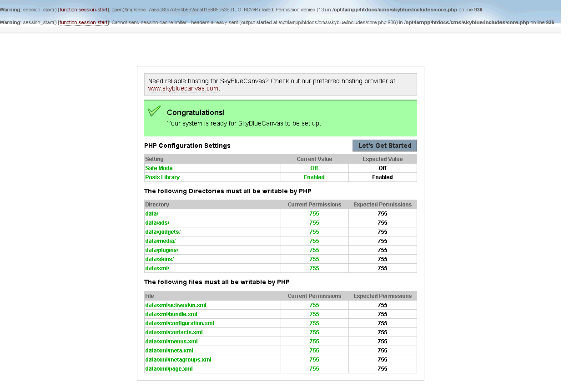Click current permissions 755 for contacts.xml
Viewport: 569px width, 392px height.
[314, 332]
